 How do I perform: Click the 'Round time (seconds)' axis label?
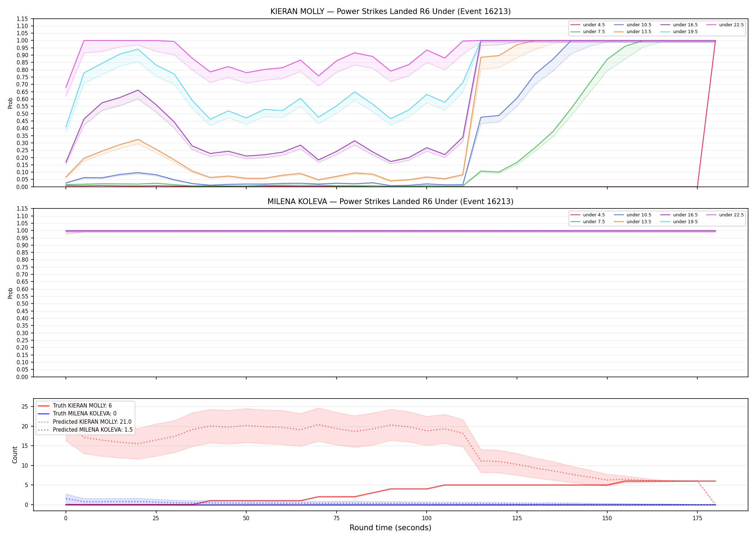(x=390, y=528)
